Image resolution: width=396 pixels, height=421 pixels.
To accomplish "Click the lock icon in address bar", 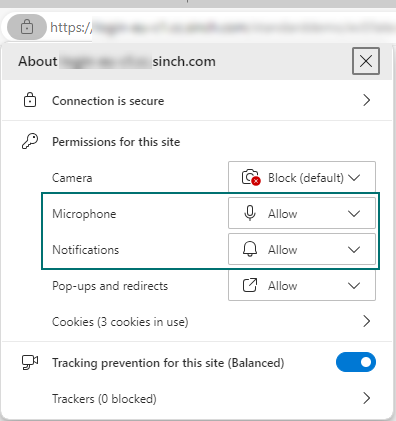I will click(x=27, y=27).
